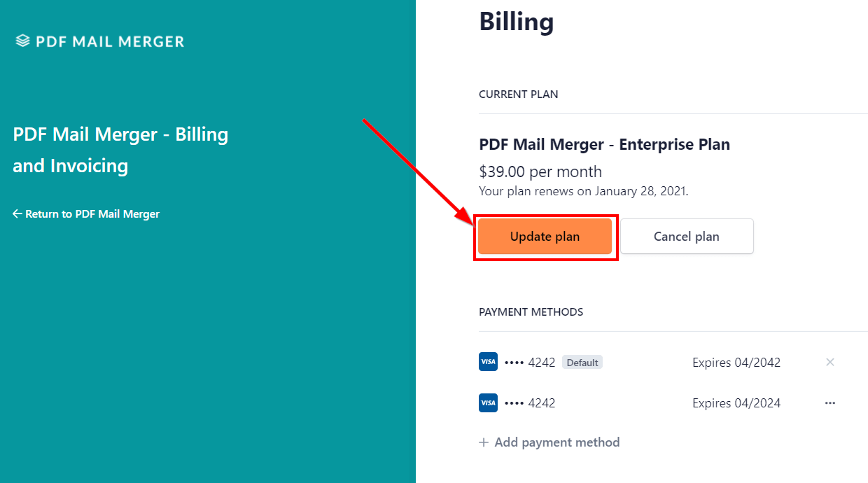
Task: Click the Expires 04/2024 text
Action: 736,403
